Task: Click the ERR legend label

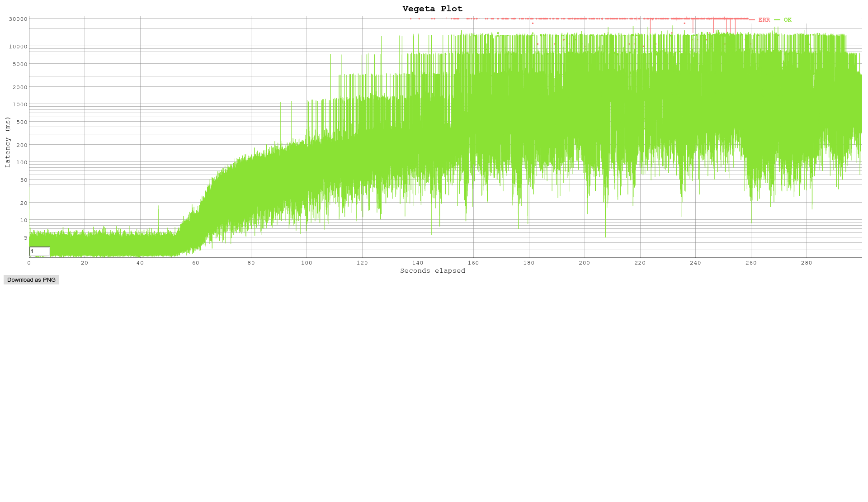Action: [764, 20]
